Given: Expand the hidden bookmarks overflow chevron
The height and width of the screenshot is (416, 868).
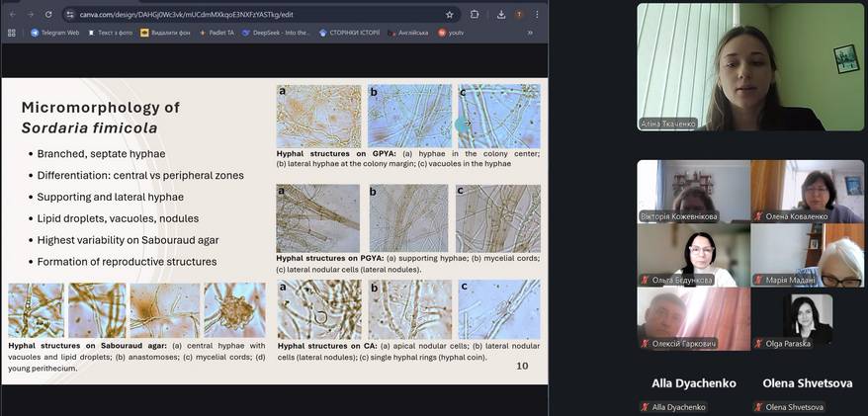Looking at the screenshot, I should 530,33.
